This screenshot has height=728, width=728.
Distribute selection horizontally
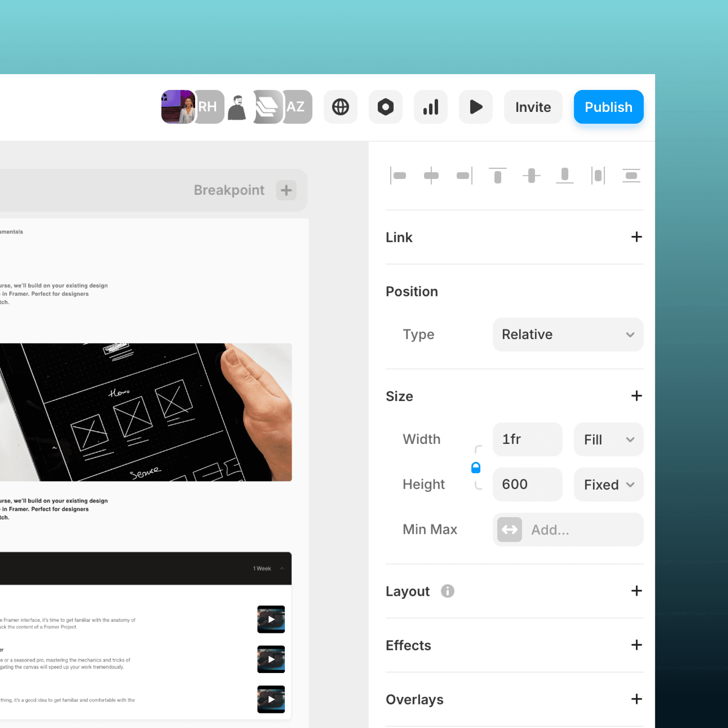pyautogui.click(x=598, y=176)
